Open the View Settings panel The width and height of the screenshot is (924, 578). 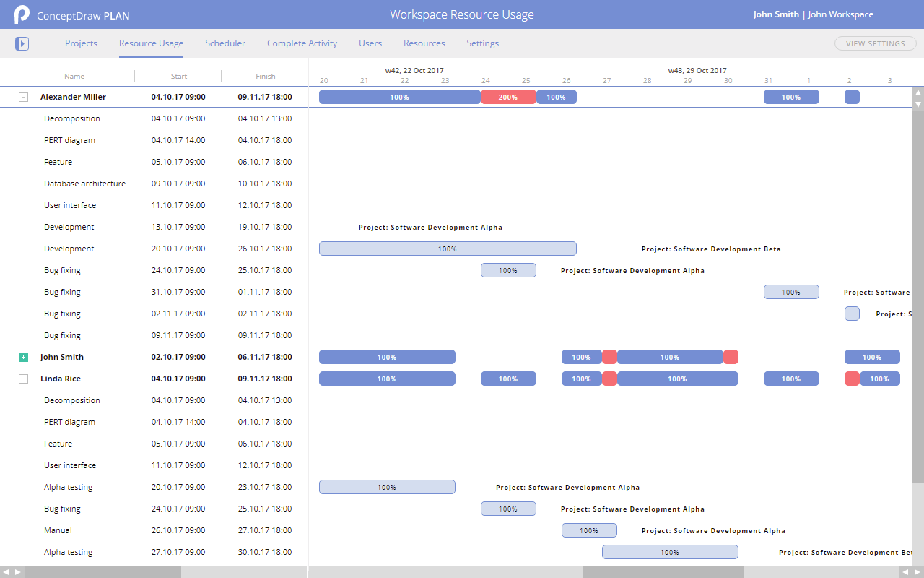pos(875,43)
